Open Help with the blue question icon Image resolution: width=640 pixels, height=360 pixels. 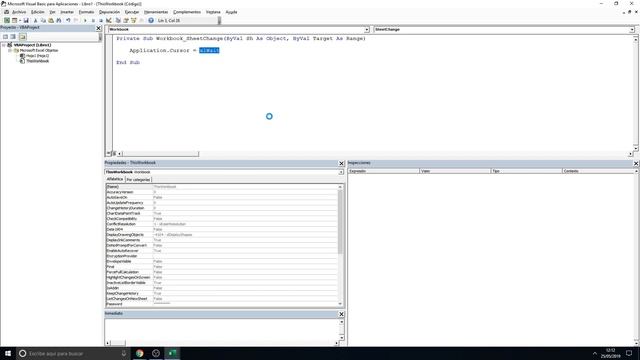pos(151,20)
